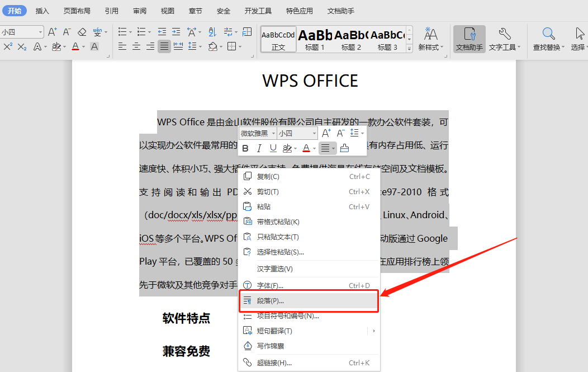Apply highlight color from the ribbon
The height and width of the screenshot is (372, 588).
pyautogui.click(x=56, y=46)
